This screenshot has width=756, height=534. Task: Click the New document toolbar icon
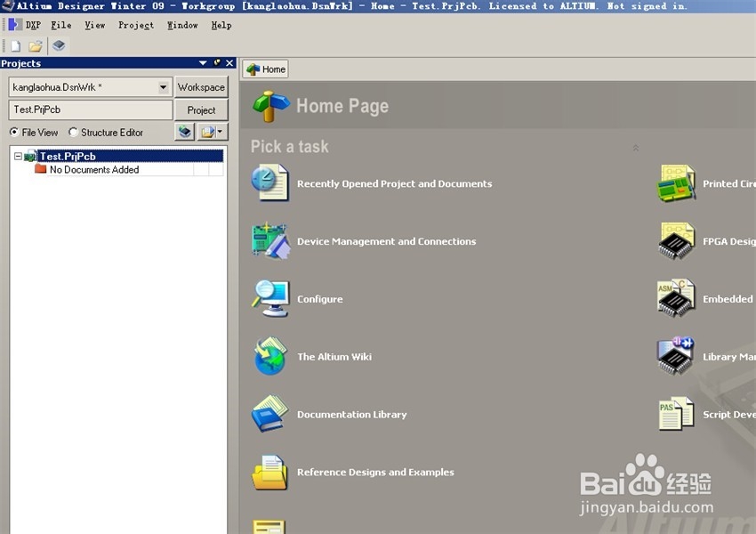pos(15,46)
